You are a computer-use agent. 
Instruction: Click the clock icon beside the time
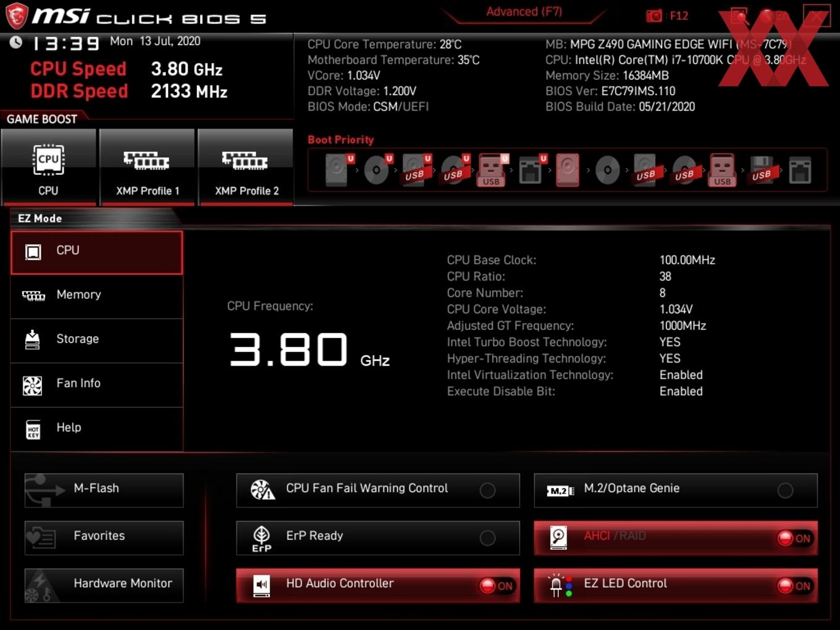16,42
